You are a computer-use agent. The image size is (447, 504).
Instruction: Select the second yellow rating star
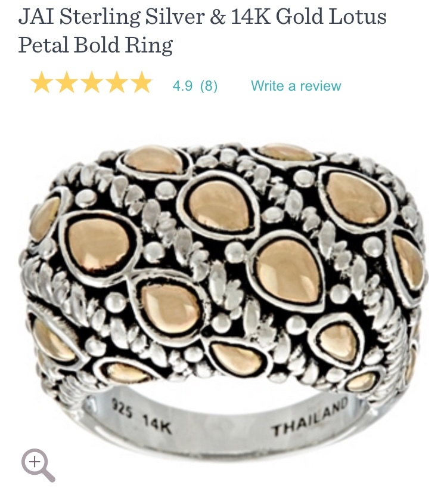tap(67, 82)
